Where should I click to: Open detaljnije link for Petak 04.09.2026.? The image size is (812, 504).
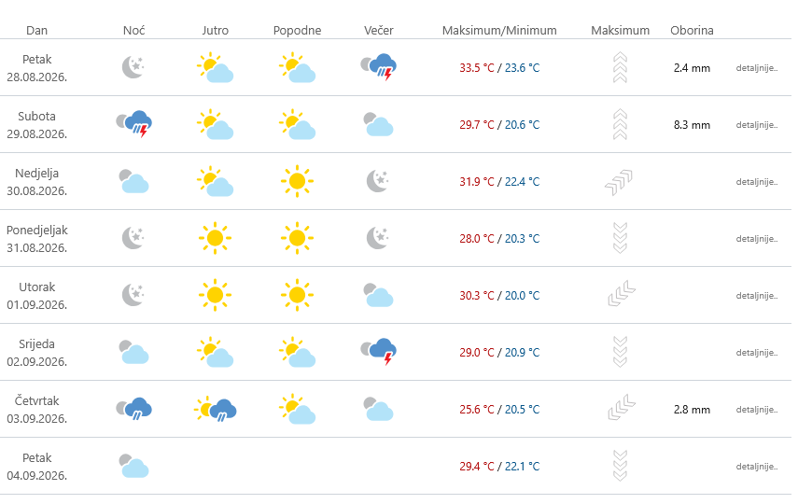(757, 467)
